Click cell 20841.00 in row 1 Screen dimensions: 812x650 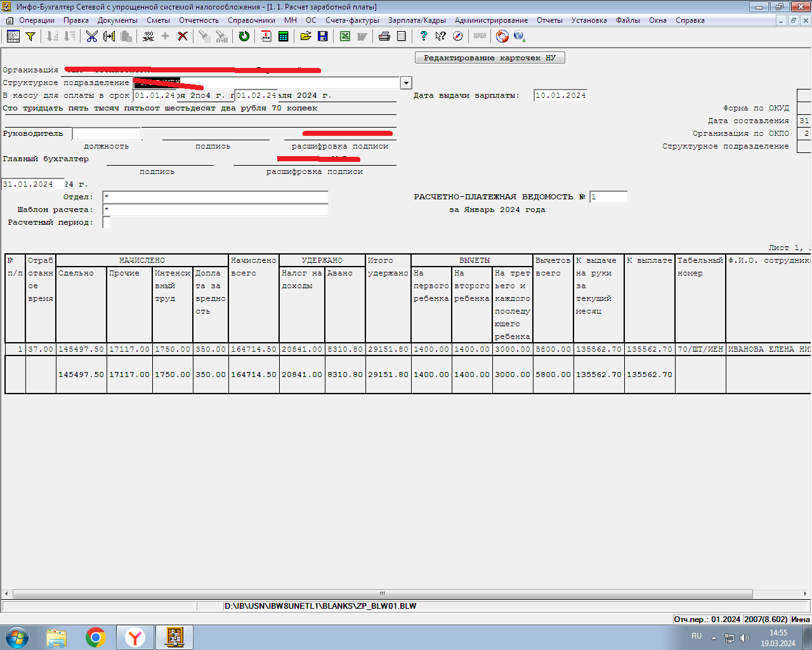302,350
